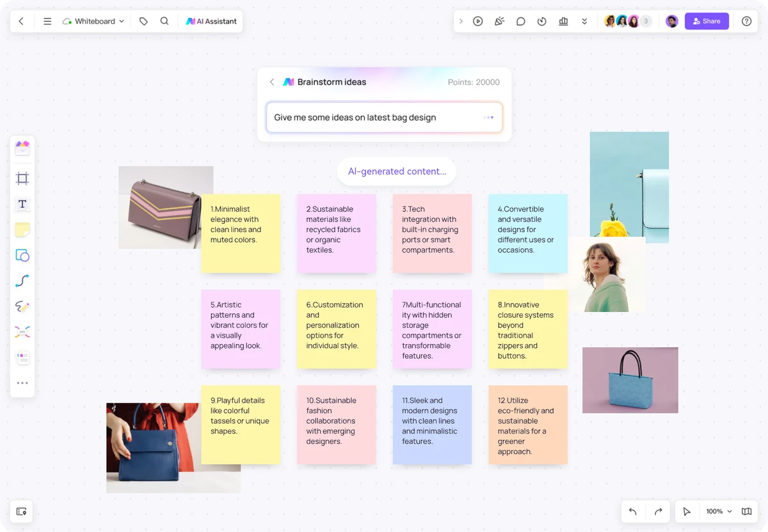Select the Mind map tool
768x532 pixels.
click(22, 332)
